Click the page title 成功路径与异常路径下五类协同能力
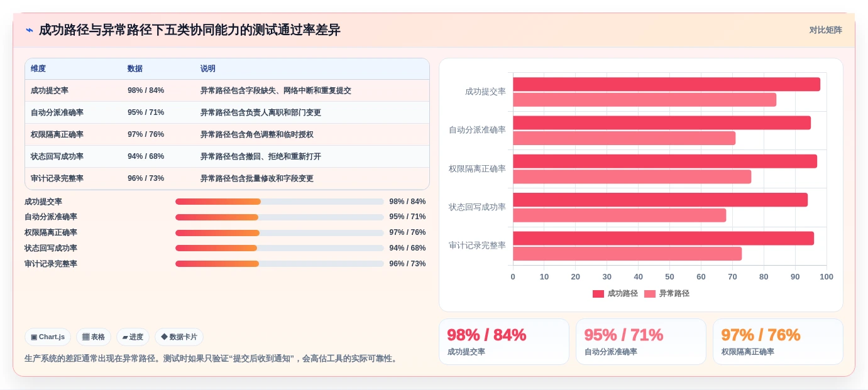The image size is (868, 390). 190,30
